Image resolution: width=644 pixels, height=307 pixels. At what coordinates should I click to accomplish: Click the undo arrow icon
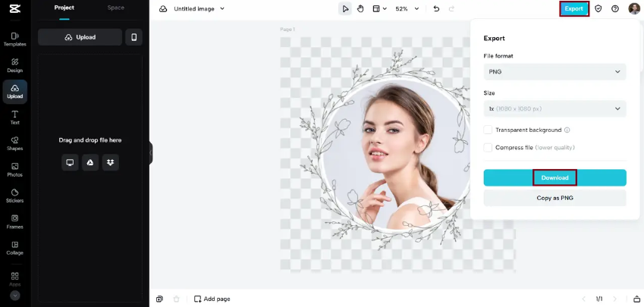(436, 9)
